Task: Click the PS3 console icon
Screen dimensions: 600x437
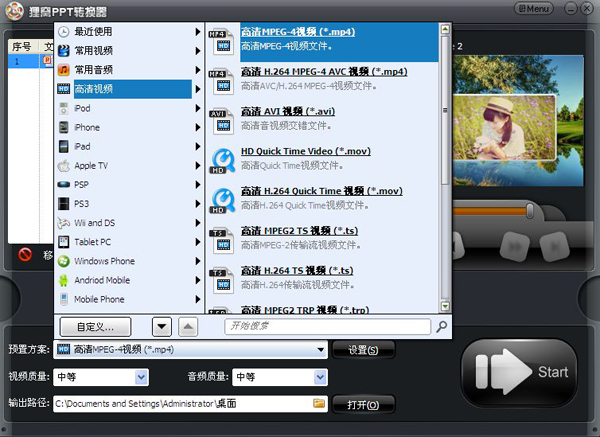Action: click(x=64, y=204)
